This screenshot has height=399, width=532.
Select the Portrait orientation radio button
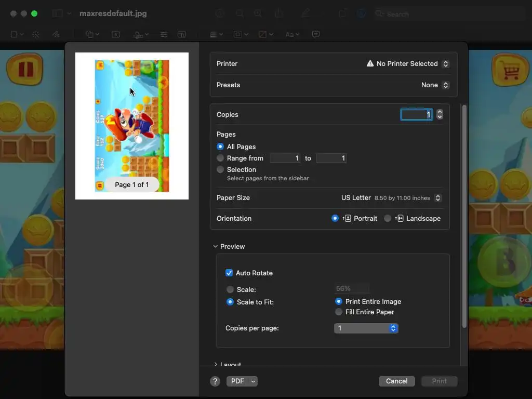[335, 218]
